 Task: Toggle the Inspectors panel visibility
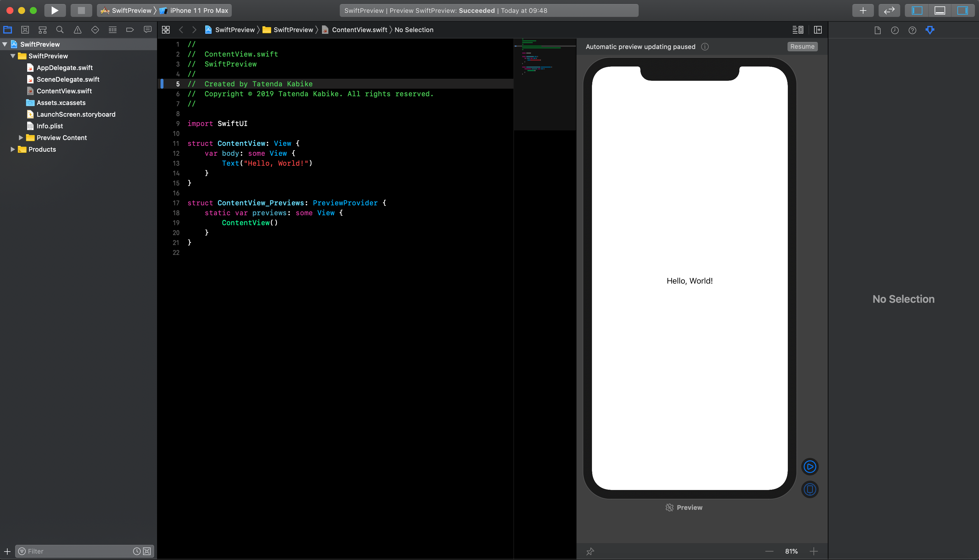pos(962,10)
